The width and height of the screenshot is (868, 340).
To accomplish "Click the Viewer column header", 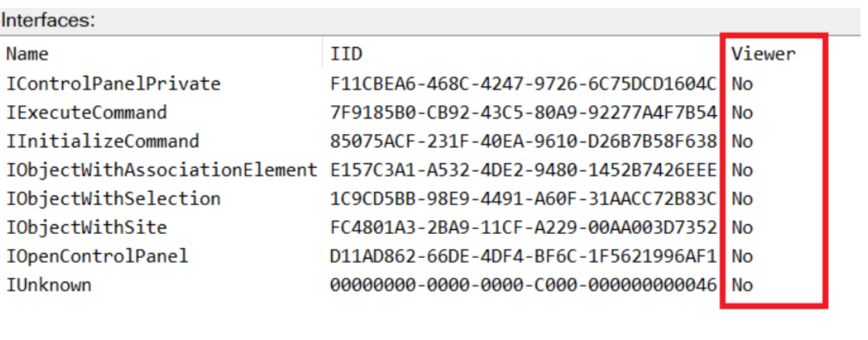I will click(x=763, y=54).
